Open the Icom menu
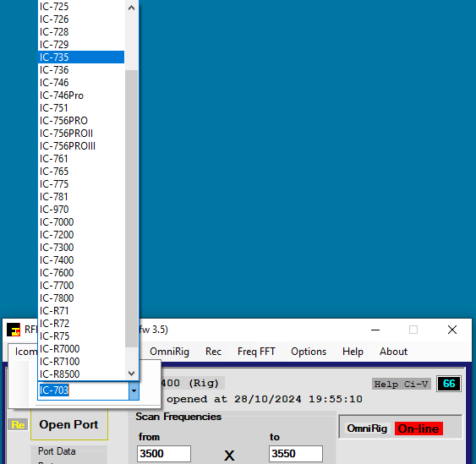Image resolution: width=476 pixels, height=464 pixels. [26, 352]
